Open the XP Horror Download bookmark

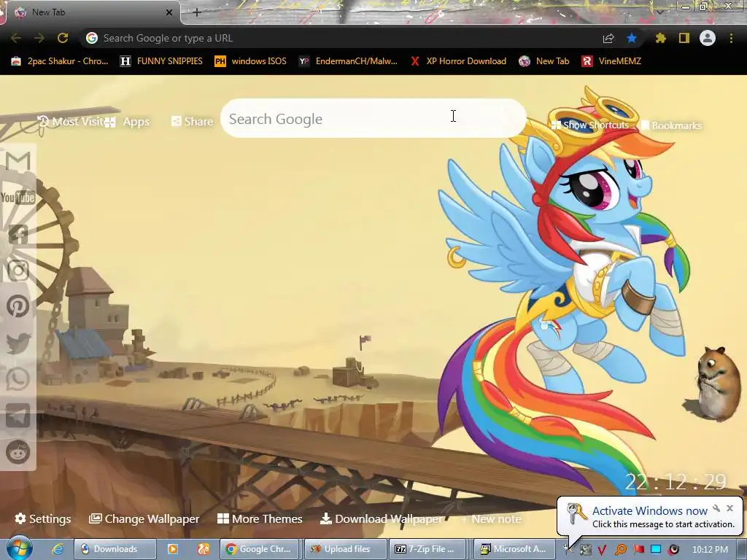458,61
